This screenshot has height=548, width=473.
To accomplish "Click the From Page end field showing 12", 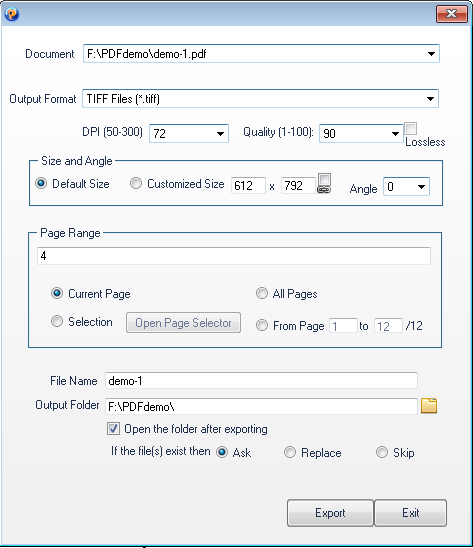I will click(x=388, y=326).
